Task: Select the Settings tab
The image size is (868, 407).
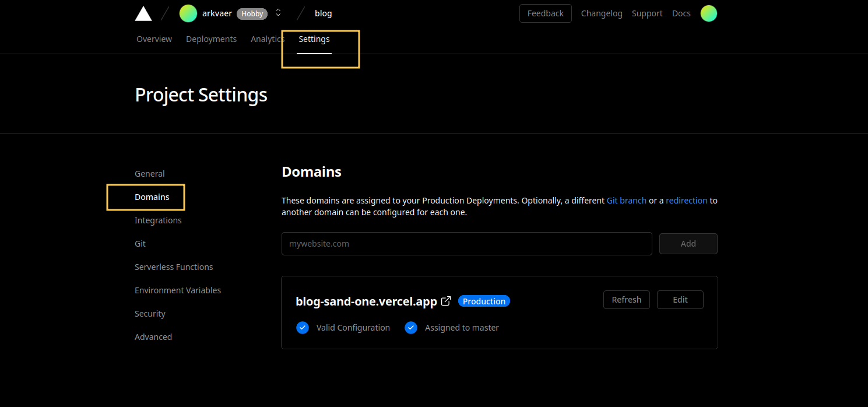Action: pos(314,39)
